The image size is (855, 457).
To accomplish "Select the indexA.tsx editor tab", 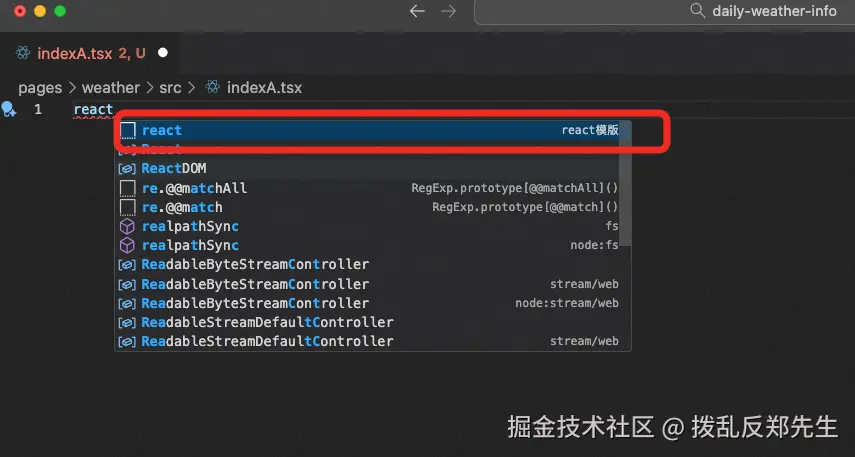I will 90,53.
